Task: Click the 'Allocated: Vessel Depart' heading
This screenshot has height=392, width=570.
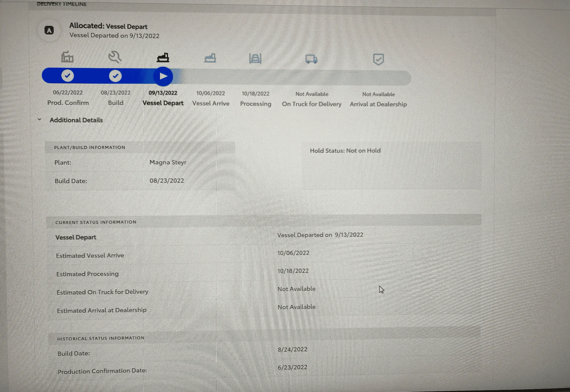Action: tap(108, 26)
